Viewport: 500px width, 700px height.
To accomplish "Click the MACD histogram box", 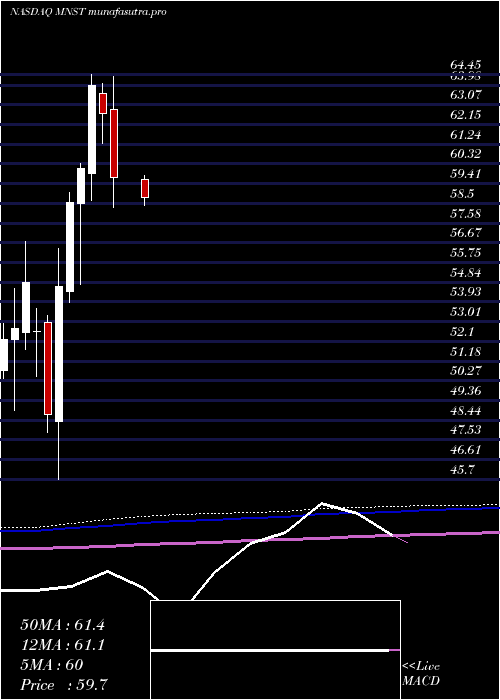I will point(275,650).
